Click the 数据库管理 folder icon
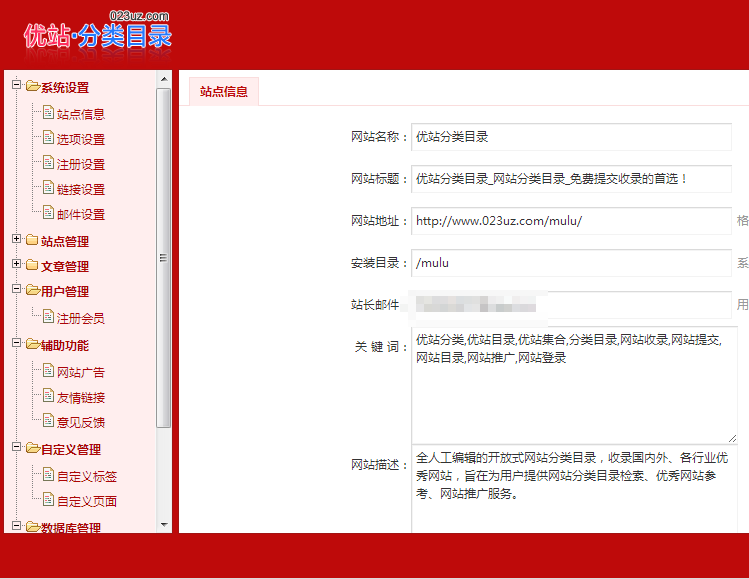The image size is (749, 579). pyautogui.click(x=32, y=527)
